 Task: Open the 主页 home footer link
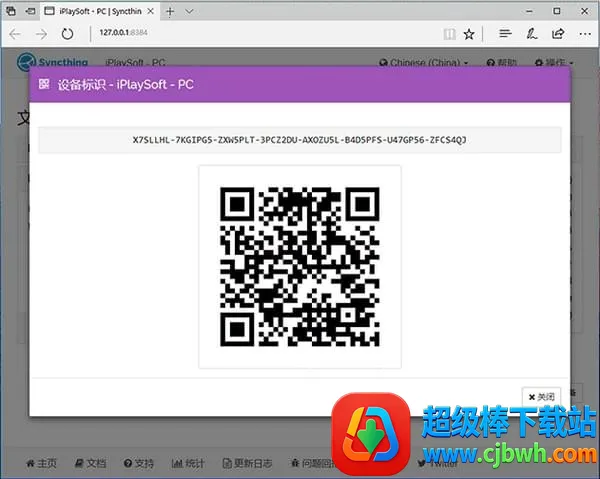point(41,463)
